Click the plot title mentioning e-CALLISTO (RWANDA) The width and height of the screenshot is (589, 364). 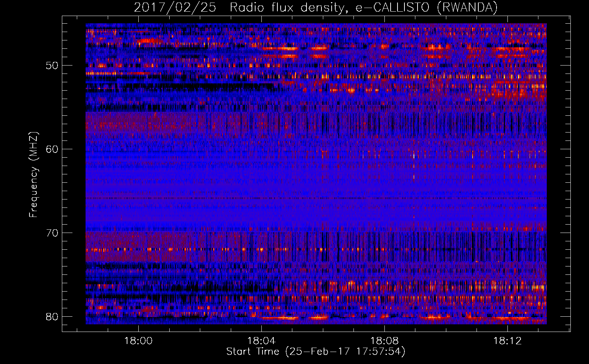point(316,7)
